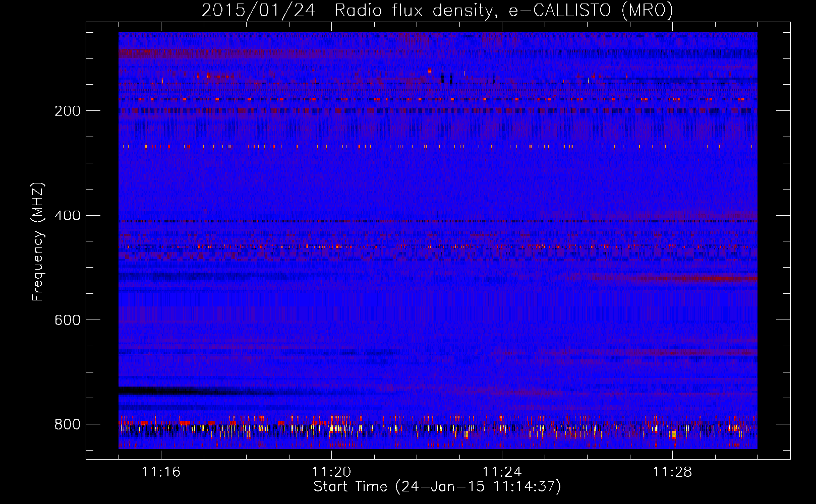Click the 600 frequency tick label
Image resolution: width=816 pixels, height=504 pixels.
[x=68, y=320]
